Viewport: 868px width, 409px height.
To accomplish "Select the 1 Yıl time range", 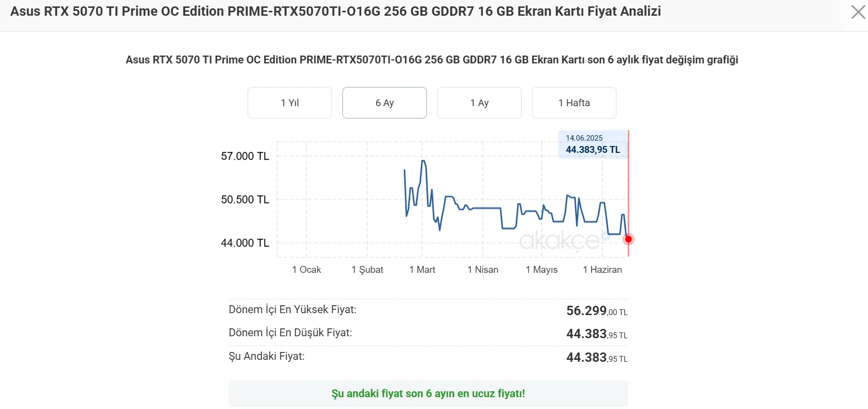I will click(289, 103).
